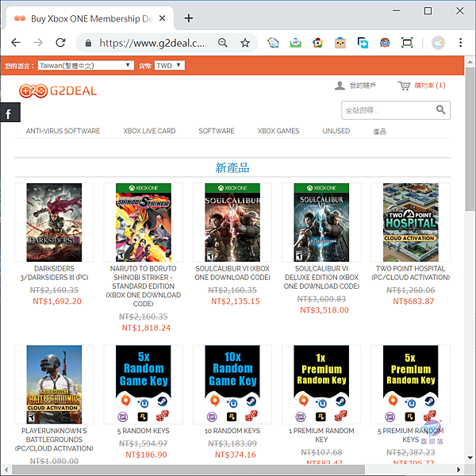Open PlayerUnknown's Battlegrounds product link
Image resolution: width=476 pixels, height=476 pixels.
point(54,440)
